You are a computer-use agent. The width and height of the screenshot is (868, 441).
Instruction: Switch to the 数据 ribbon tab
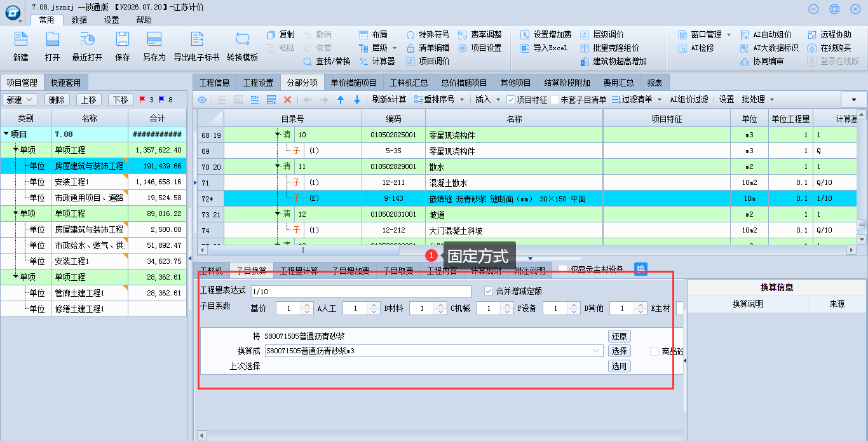tap(79, 20)
